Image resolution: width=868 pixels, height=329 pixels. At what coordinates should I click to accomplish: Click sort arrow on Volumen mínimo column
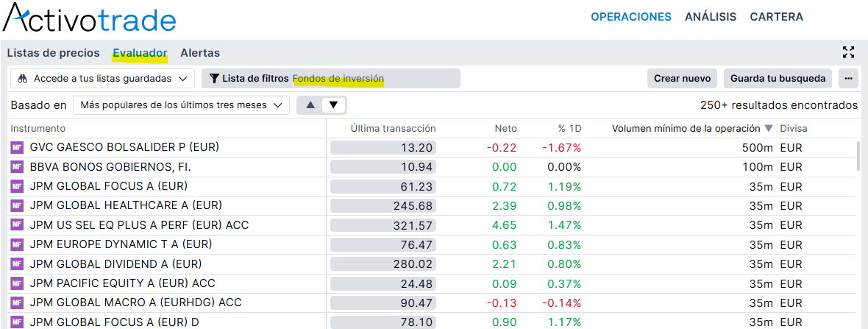pos(769,129)
